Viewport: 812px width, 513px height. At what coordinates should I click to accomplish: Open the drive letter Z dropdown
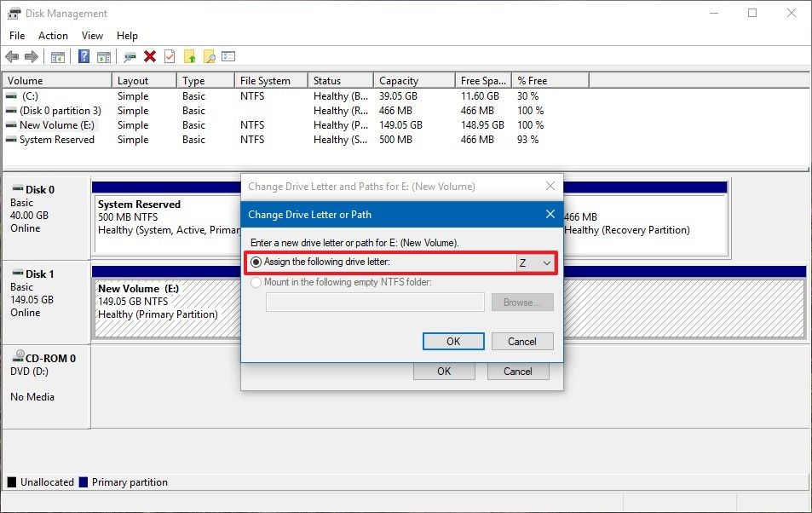pyautogui.click(x=546, y=262)
